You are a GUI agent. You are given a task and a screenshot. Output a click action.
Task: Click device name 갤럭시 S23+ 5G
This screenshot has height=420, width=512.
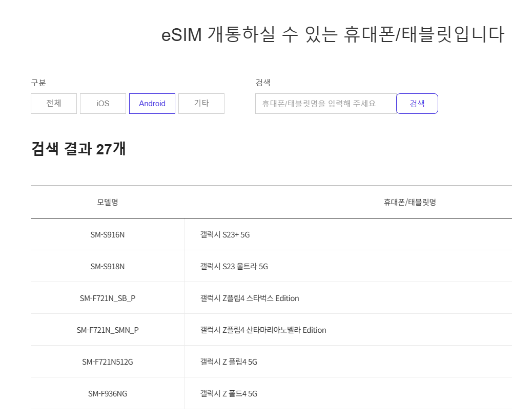coord(225,235)
